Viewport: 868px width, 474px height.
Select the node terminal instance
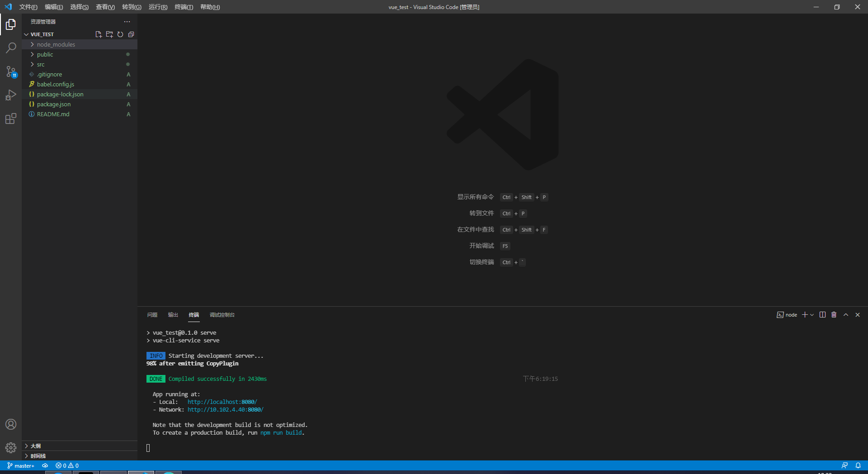tap(787, 315)
